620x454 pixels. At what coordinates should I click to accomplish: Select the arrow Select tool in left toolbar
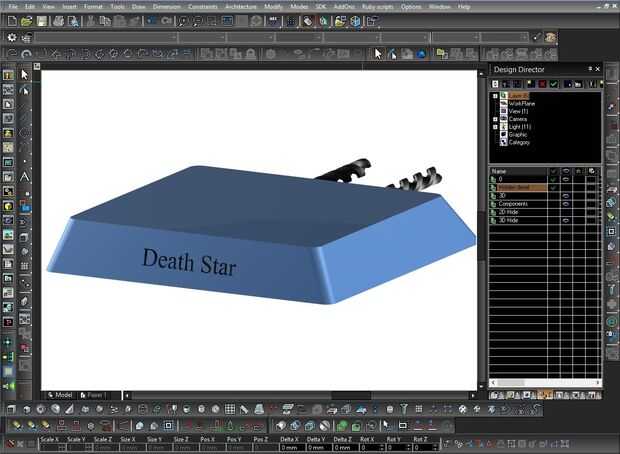click(25, 74)
